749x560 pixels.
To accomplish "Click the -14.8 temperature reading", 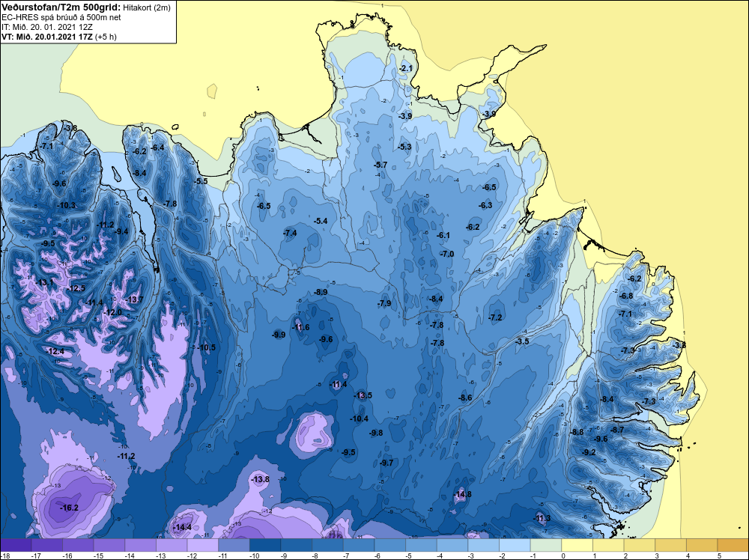I will (463, 494).
